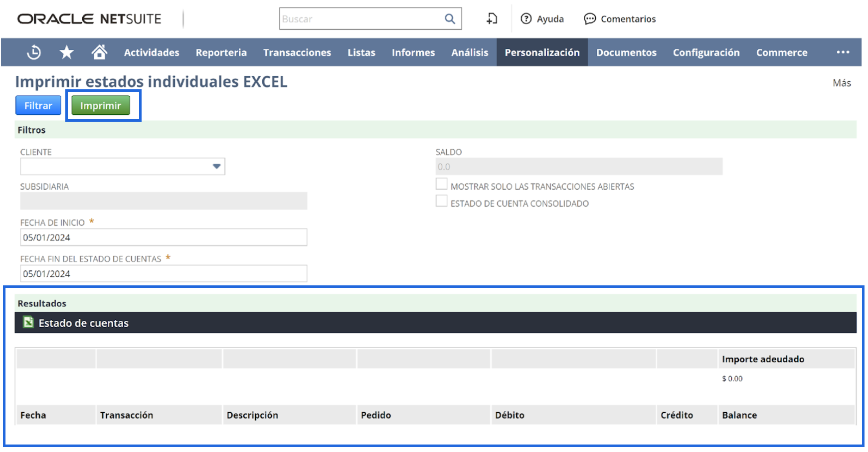The image size is (868, 452).
Task: Open the Shortcuts star icon
Action: (66, 52)
